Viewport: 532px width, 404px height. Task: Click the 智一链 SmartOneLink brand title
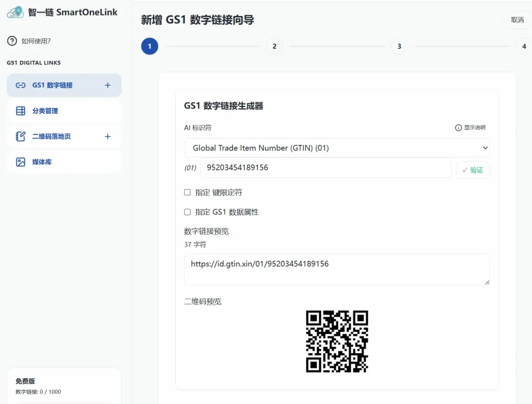[73, 12]
